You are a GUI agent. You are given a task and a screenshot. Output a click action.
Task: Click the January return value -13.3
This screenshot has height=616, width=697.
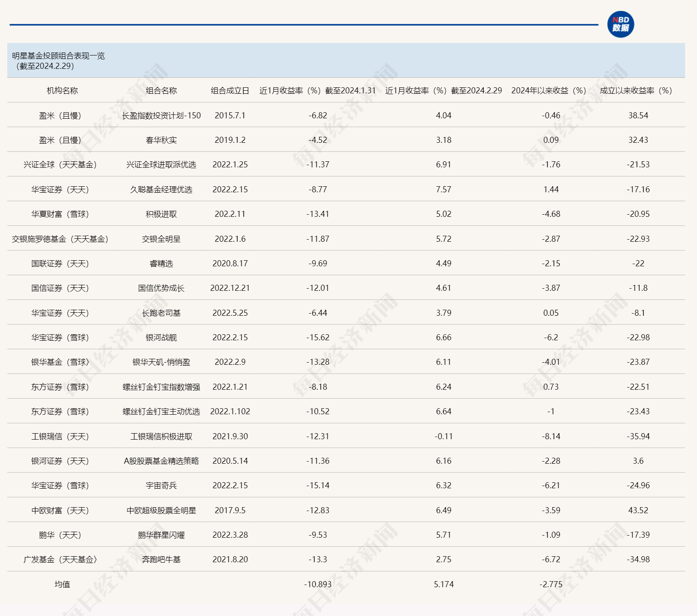click(318, 560)
